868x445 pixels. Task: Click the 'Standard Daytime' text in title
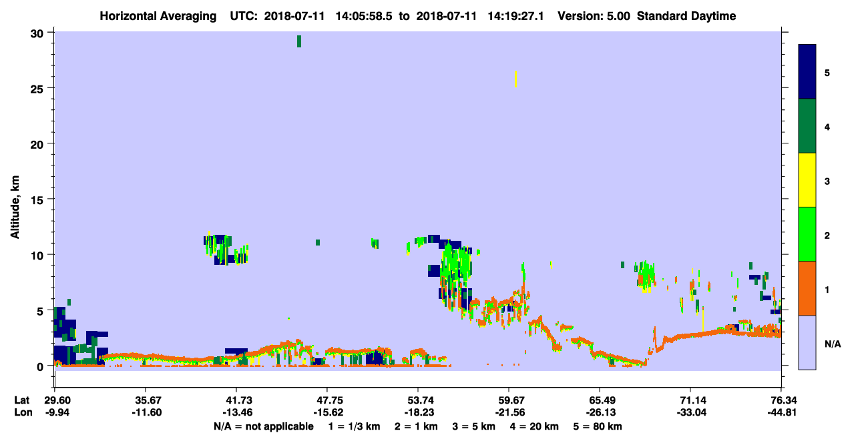point(686,16)
